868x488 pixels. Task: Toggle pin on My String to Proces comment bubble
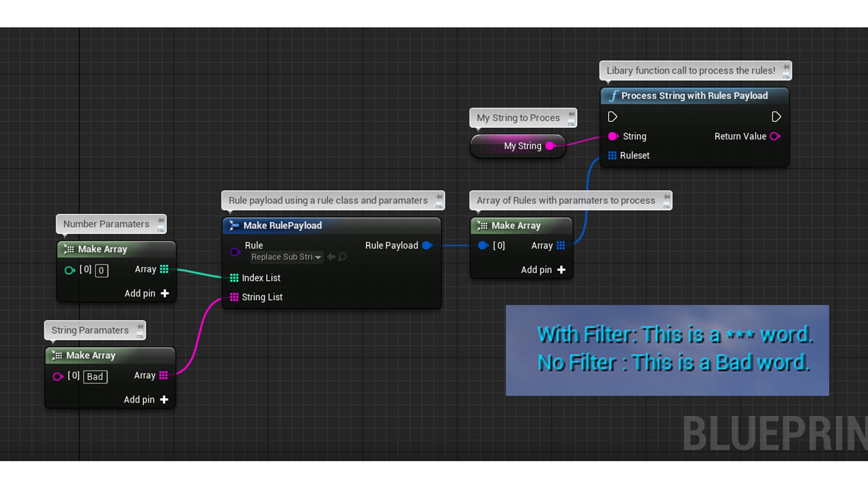(x=571, y=114)
